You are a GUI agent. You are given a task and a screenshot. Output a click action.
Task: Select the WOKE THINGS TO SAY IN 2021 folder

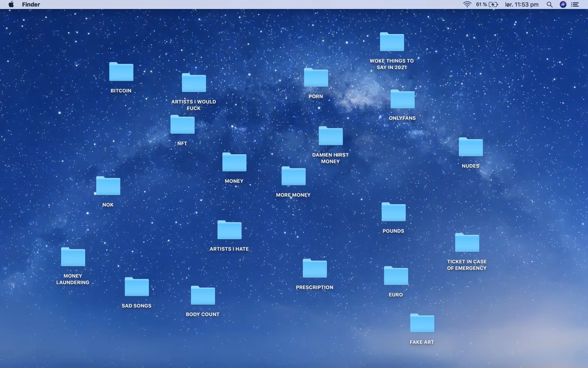tap(391, 42)
